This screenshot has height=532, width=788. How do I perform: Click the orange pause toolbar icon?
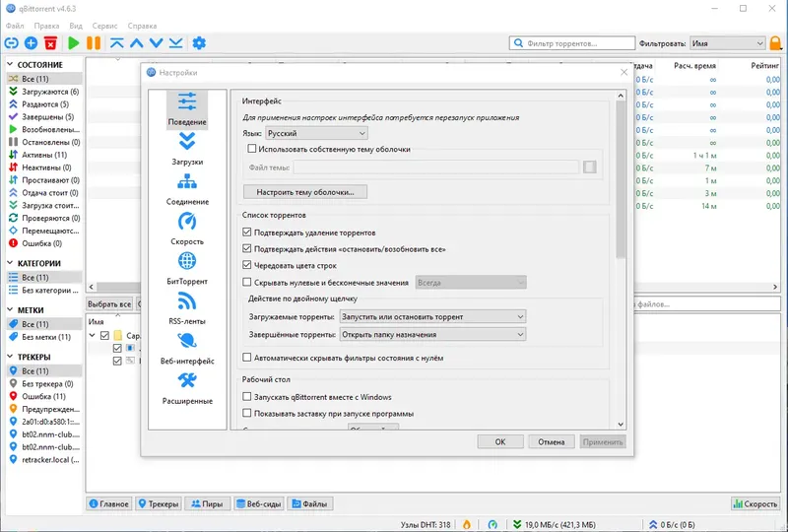(94, 43)
